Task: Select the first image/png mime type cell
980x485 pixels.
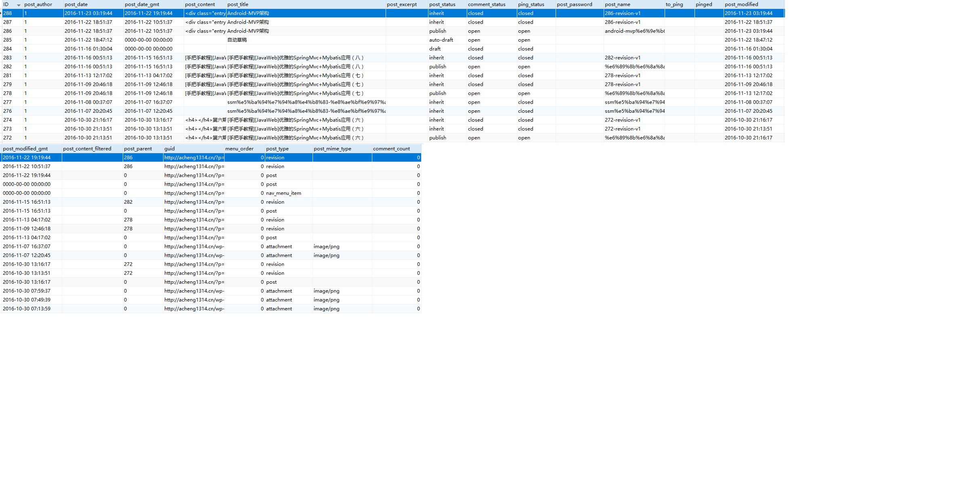Action: pyautogui.click(x=326, y=247)
